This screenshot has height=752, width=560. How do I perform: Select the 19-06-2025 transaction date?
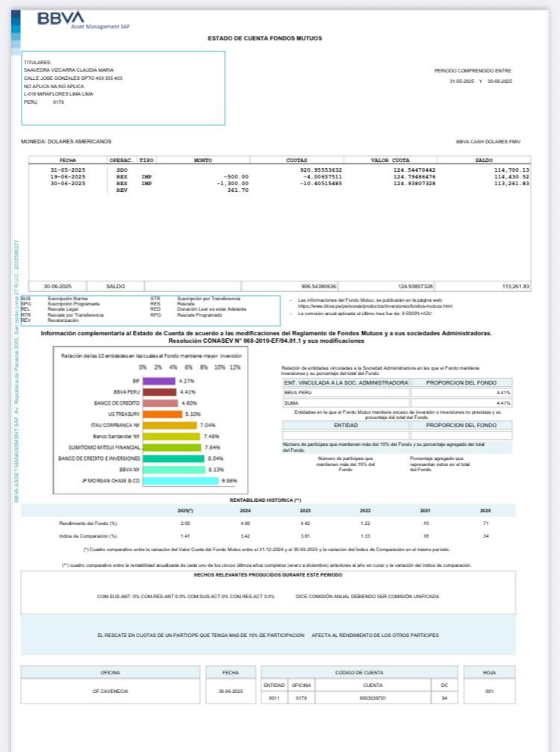coord(68,176)
